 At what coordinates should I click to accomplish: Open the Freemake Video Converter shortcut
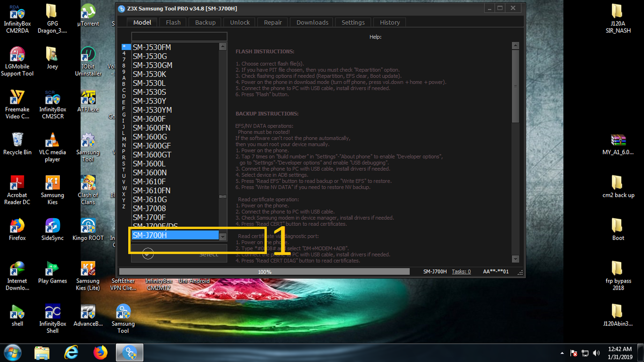pyautogui.click(x=18, y=105)
